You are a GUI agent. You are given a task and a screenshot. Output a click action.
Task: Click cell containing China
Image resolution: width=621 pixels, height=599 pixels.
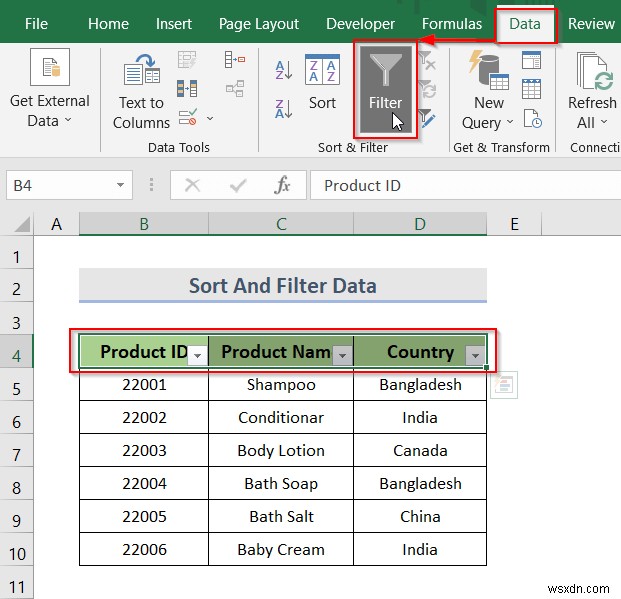tap(420, 517)
